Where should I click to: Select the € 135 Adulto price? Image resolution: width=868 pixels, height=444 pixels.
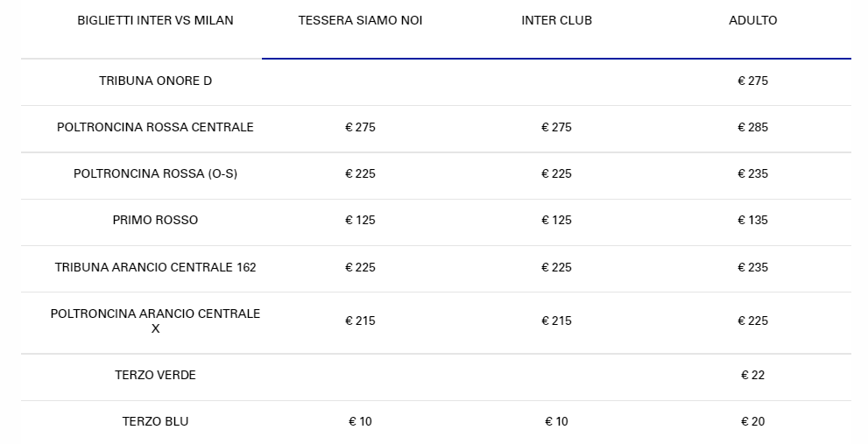(x=752, y=220)
